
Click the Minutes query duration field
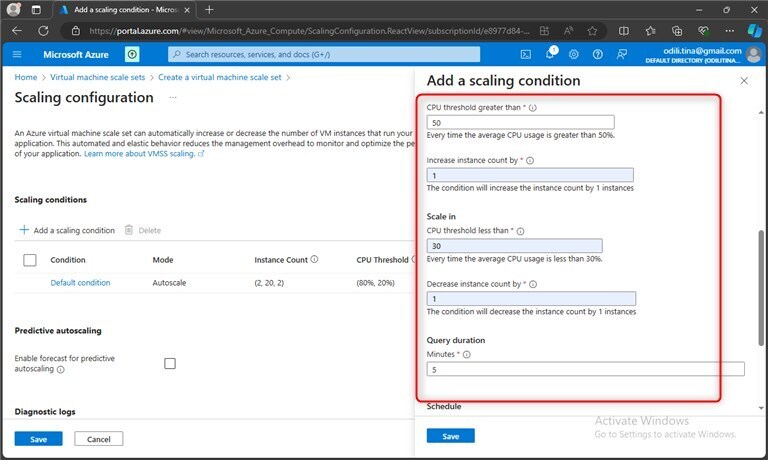click(585, 369)
